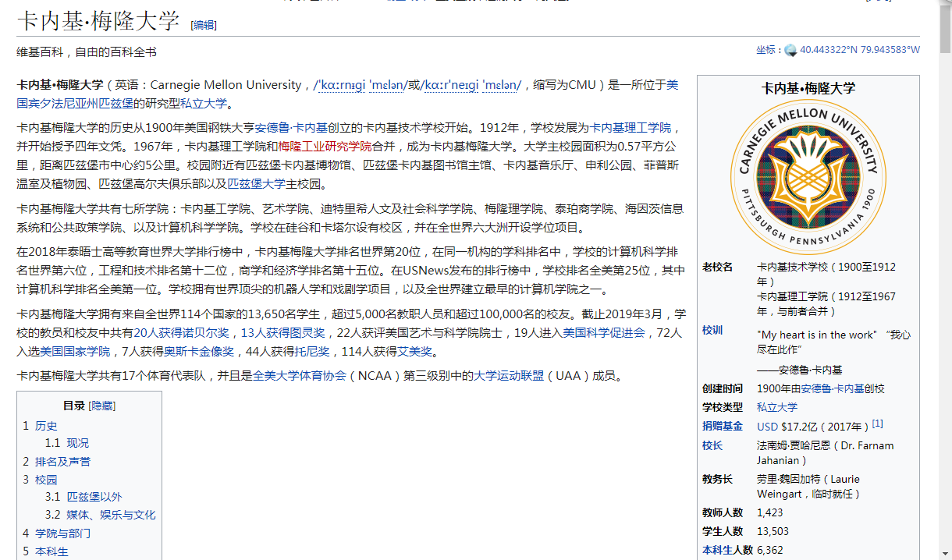The image size is (952, 560).
Task: Open the red 梅隆工业研究学院 link
Action: (x=325, y=146)
